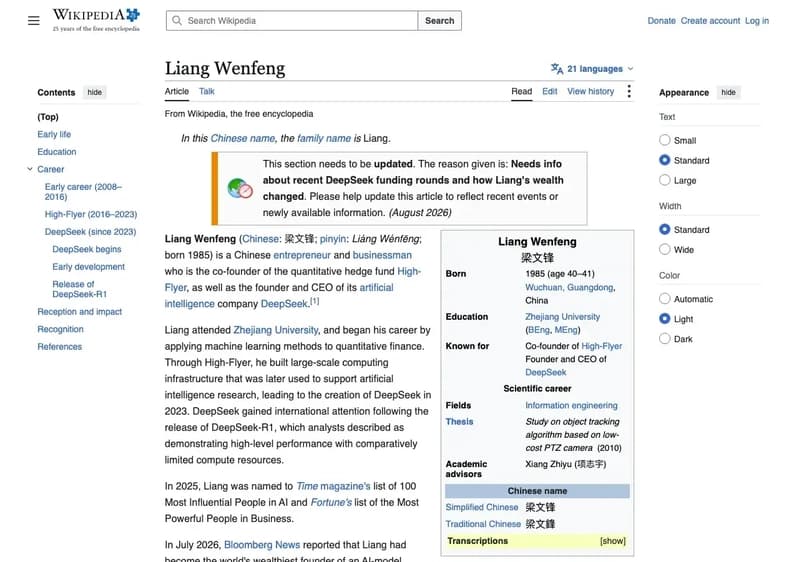Image resolution: width=799 pixels, height=562 pixels.
Task: Open the BEng link in infobox
Action: coord(539,330)
